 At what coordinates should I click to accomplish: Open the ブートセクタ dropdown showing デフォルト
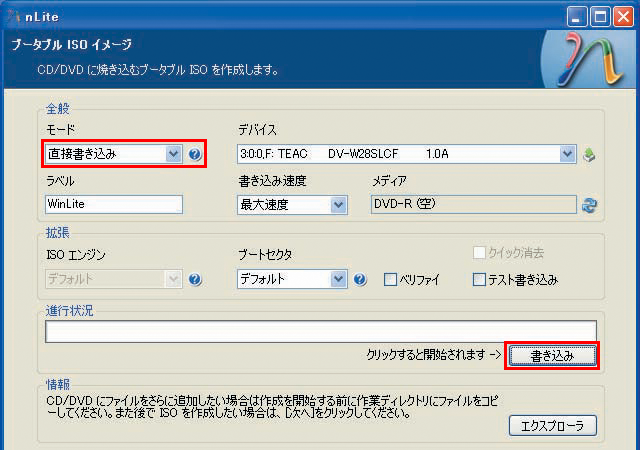click(292, 279)
